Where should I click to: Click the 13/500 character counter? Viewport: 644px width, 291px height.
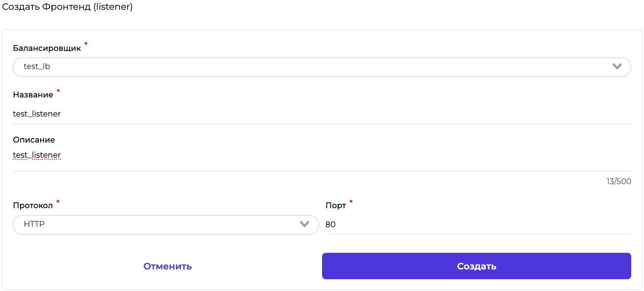619,181
